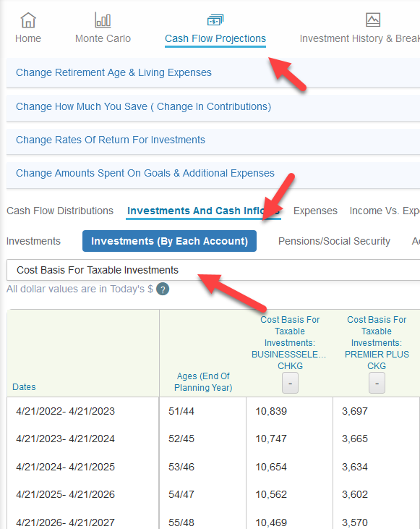This screenshot has height=529, width=420.
Task: Open the Investment History chart icon
Action: tap(373, 20)
